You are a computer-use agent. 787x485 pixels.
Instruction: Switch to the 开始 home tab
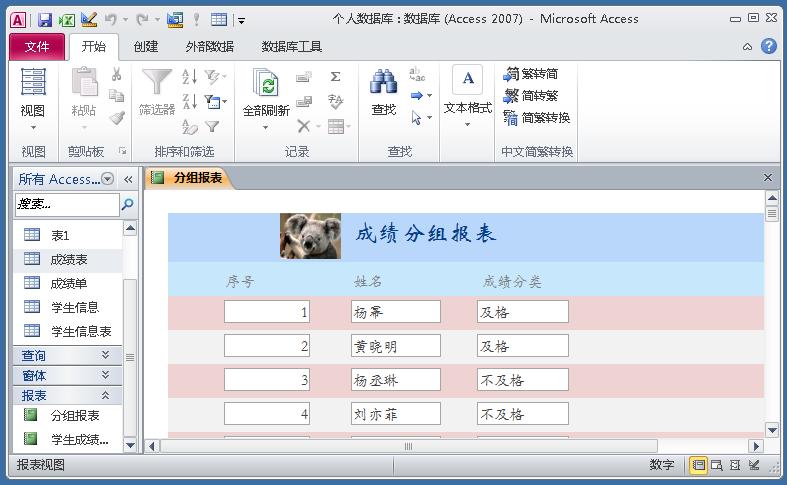point(94,47)
